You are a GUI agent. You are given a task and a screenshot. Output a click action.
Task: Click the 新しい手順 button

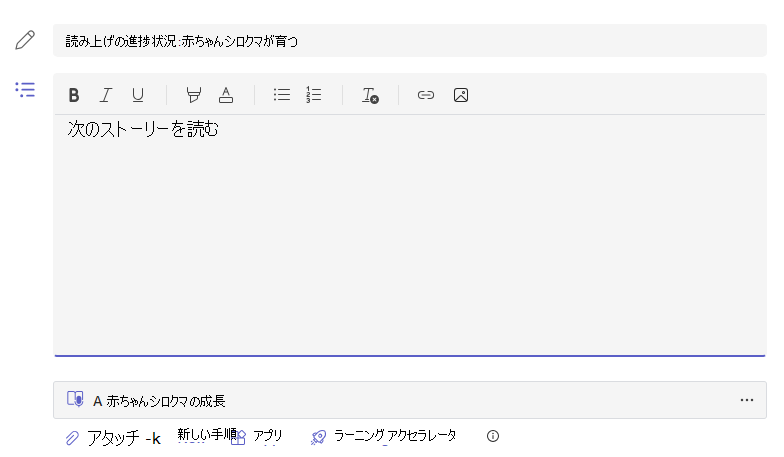point(207,434)
